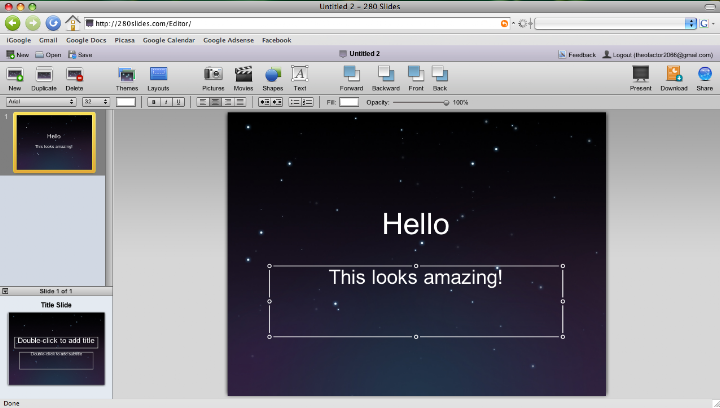
Task: Delete the selected slide
Action: pyautogui.click(x=74, y=78)
